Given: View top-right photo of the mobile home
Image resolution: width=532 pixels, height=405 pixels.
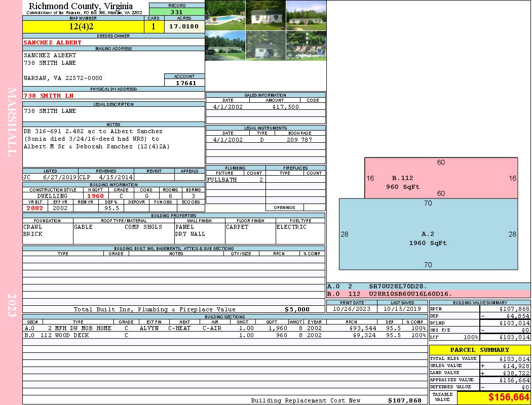Looking at the screenshot, I should point(306,15).
